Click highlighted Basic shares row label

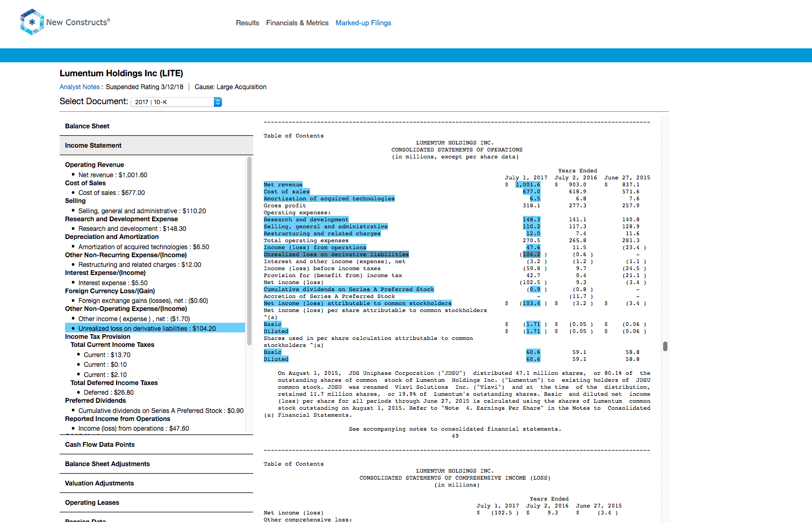coord(272,352)
